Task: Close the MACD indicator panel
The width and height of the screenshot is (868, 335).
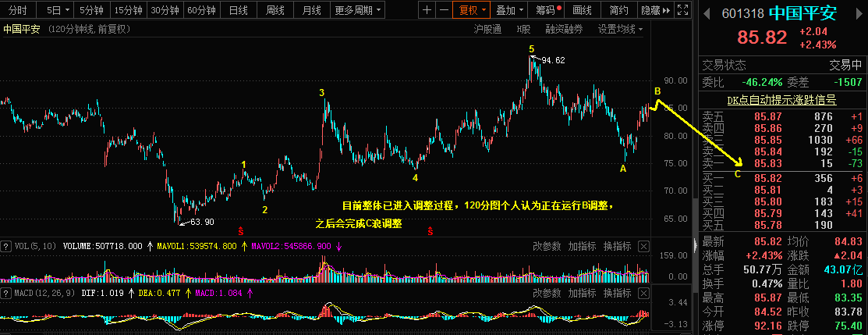Action: 643,294
